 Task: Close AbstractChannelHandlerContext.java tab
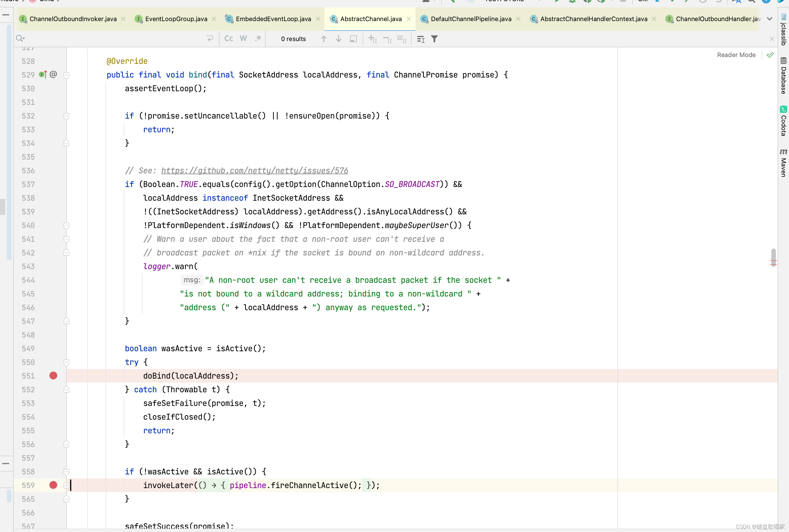pos(654,19)
